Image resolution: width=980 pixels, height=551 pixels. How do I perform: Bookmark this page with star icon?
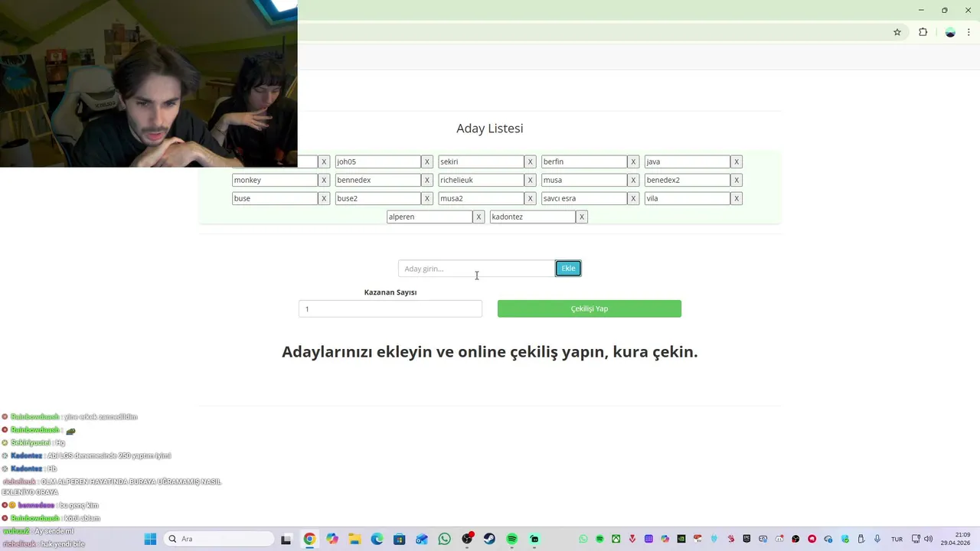(897, 32)
